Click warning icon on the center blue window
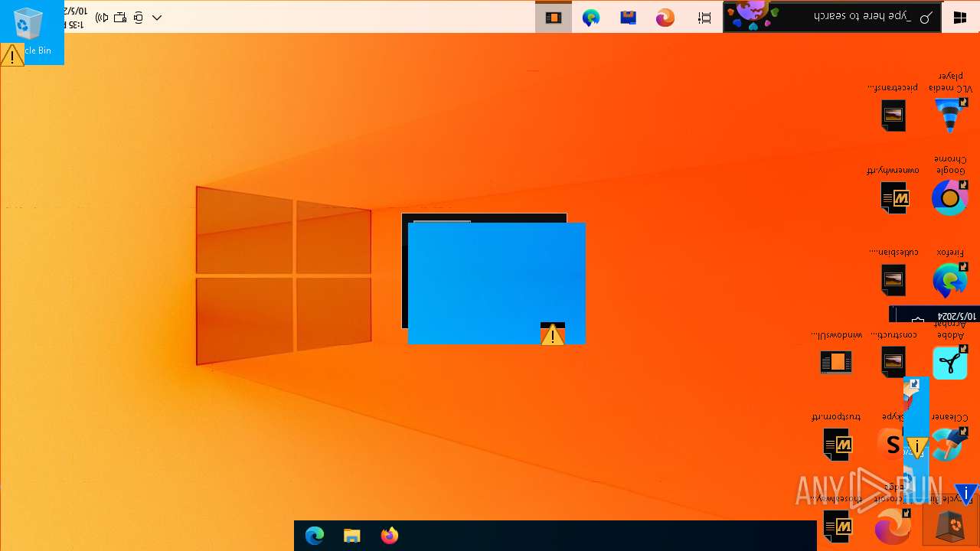 [x=552, y=334]
